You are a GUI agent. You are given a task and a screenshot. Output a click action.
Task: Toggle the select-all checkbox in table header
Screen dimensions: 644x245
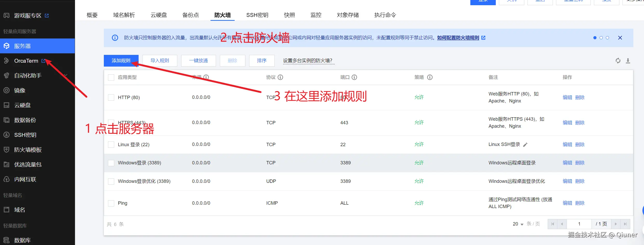111,78
